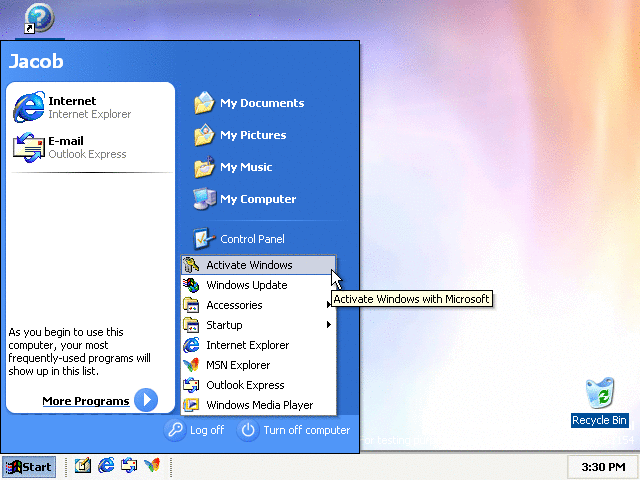
Task: Click the Windows Update icon in programs list
Action: [x=191, y=285]
